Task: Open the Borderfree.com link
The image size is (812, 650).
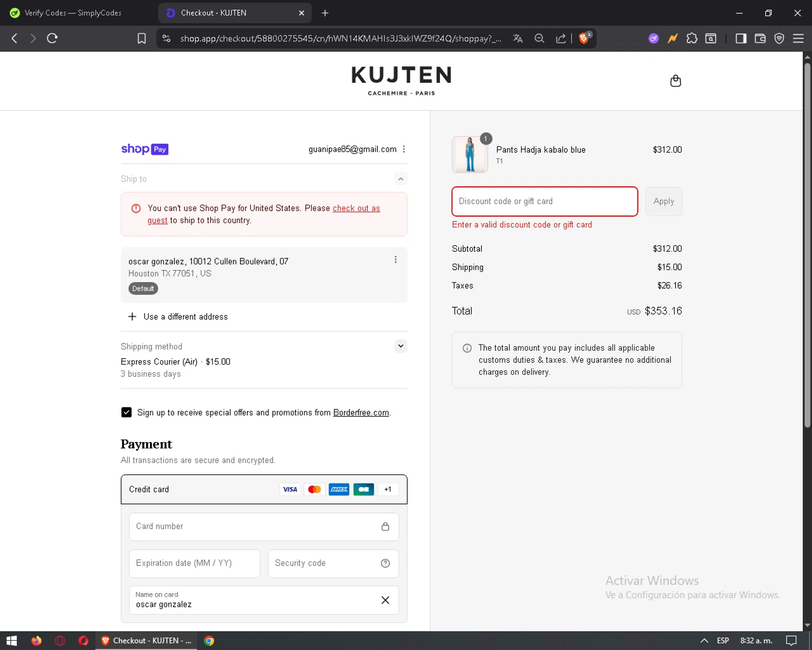Action: point(361,413)
